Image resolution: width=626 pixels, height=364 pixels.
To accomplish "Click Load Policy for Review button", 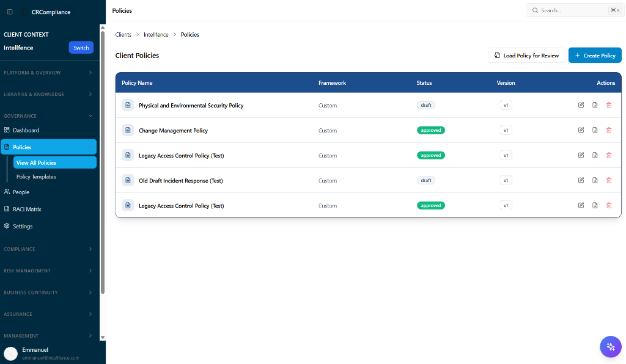I will click(x=526, y=56).
